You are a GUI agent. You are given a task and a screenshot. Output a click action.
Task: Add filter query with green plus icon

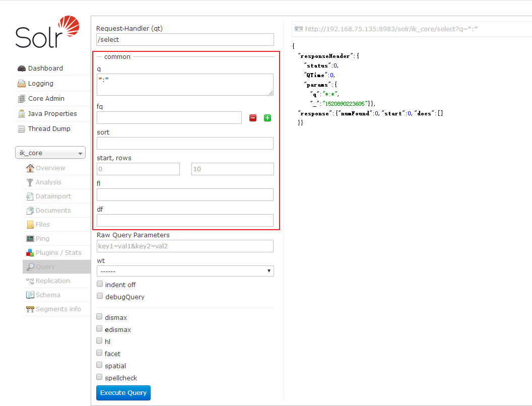pyautogui.click(x=268, y=118)
